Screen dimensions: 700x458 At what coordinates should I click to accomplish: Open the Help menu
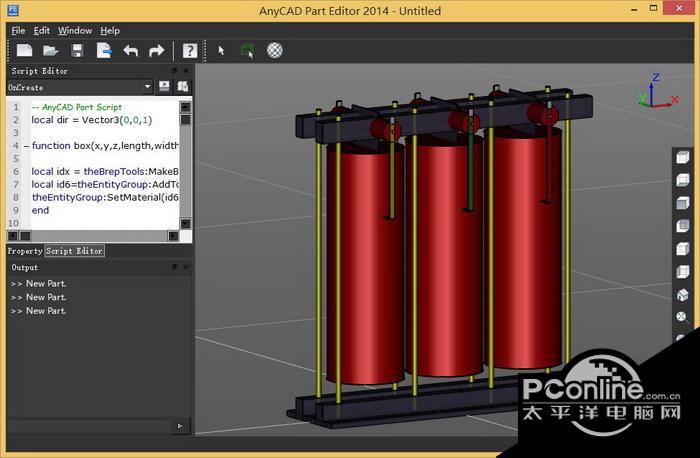[x=110, y=30]
